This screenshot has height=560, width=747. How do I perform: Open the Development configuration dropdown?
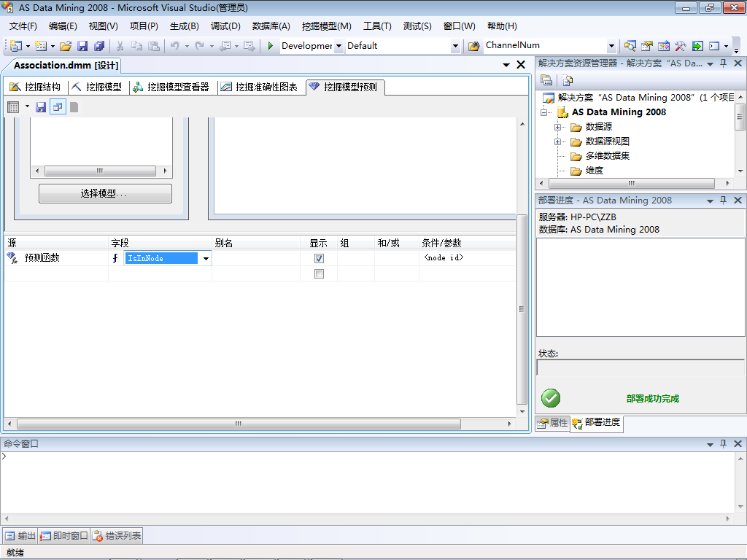pyautogui.click(x=338, y=46)
